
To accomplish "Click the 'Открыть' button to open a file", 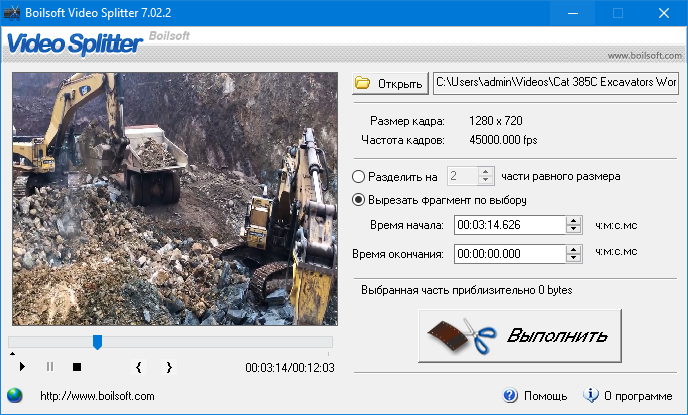I will click(x=390, y=83).
